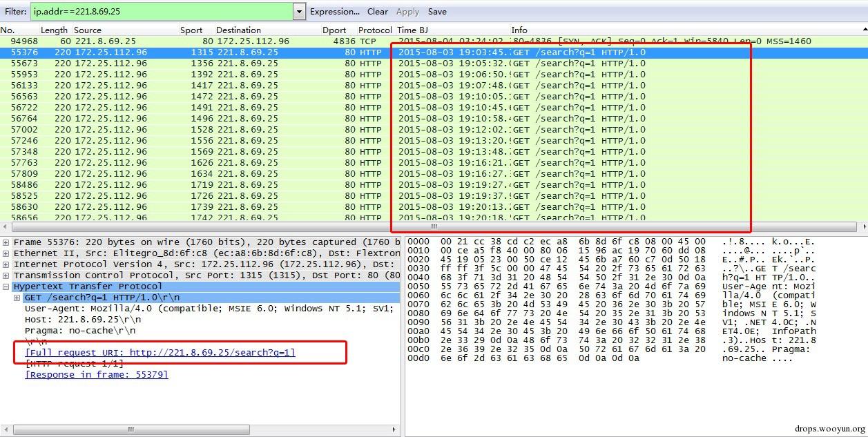
Task: Select packet number 56722
Action: click(x=434, y=108)
